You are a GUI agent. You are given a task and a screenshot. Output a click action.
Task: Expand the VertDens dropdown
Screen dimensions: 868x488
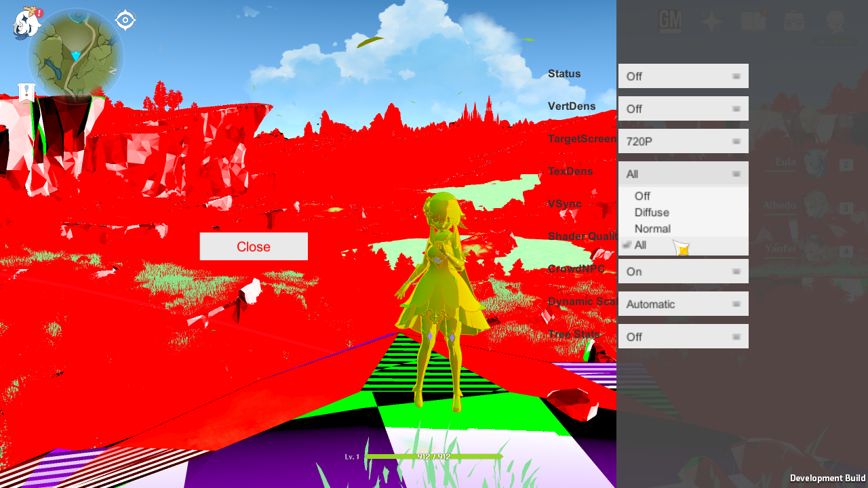click(x=684, y=108)
